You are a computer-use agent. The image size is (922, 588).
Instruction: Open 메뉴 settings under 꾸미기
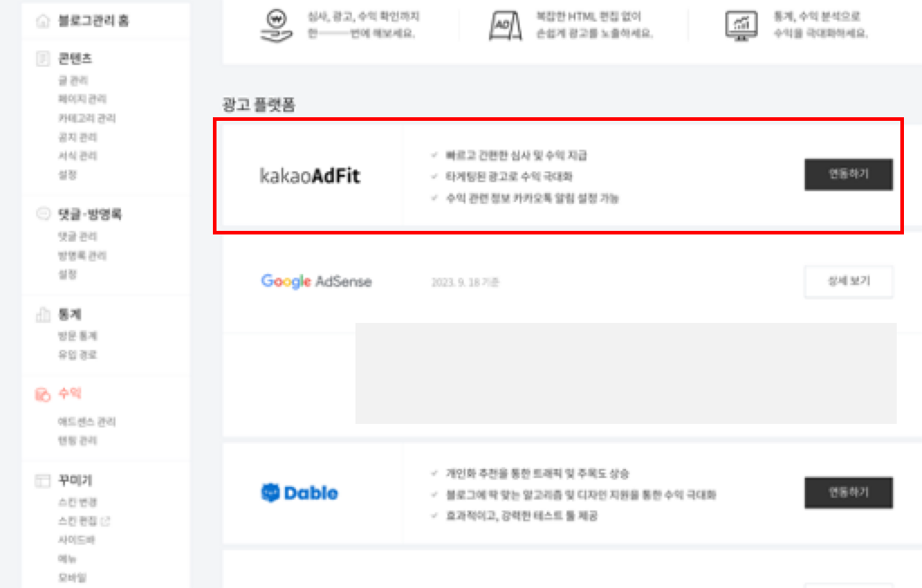pos(67,558)
